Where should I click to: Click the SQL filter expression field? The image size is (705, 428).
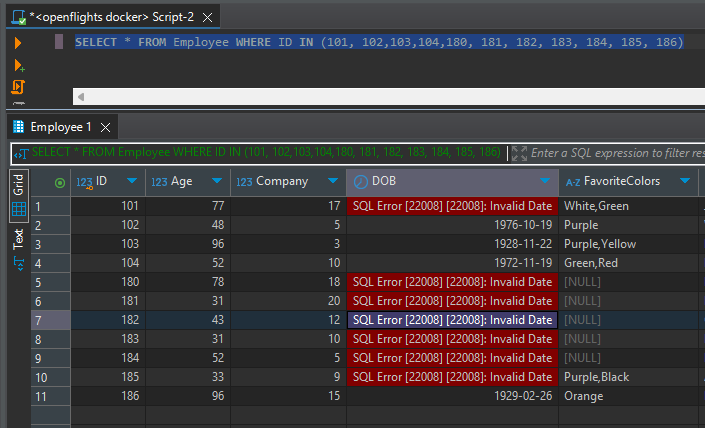(x=615, y=153)
